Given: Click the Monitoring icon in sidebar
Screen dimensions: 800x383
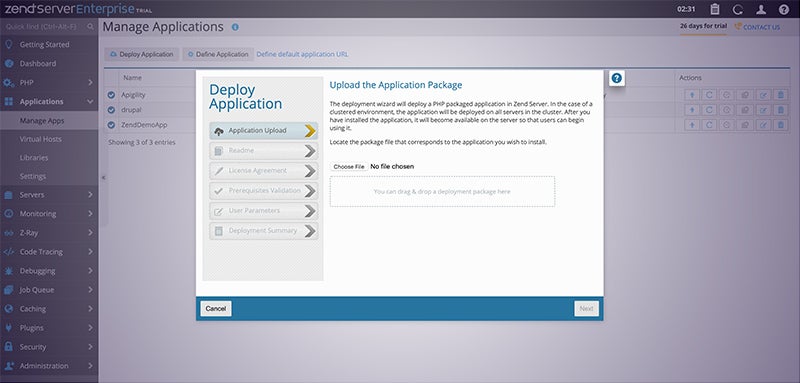Looking at the screenshot, I should pos(9,214).
